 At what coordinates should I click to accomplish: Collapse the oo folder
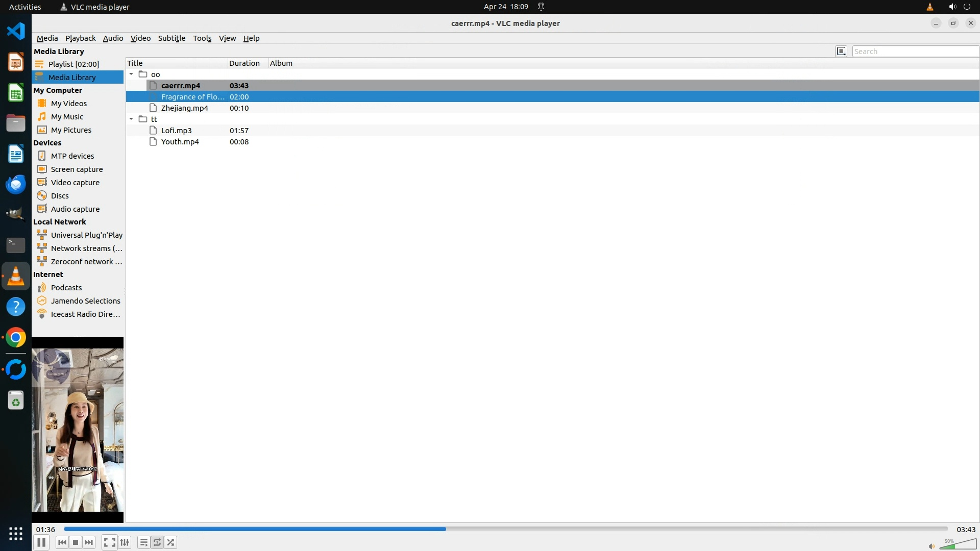pos(131,74)
